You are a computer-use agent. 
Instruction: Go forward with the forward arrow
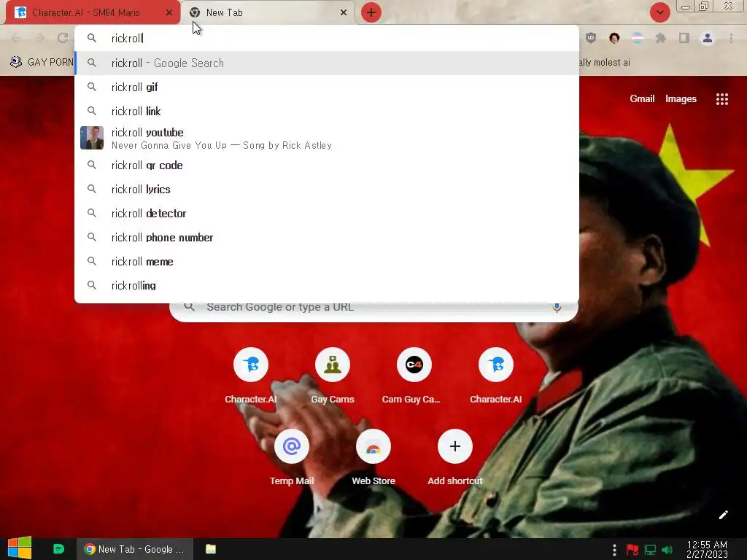coord(39,38)
